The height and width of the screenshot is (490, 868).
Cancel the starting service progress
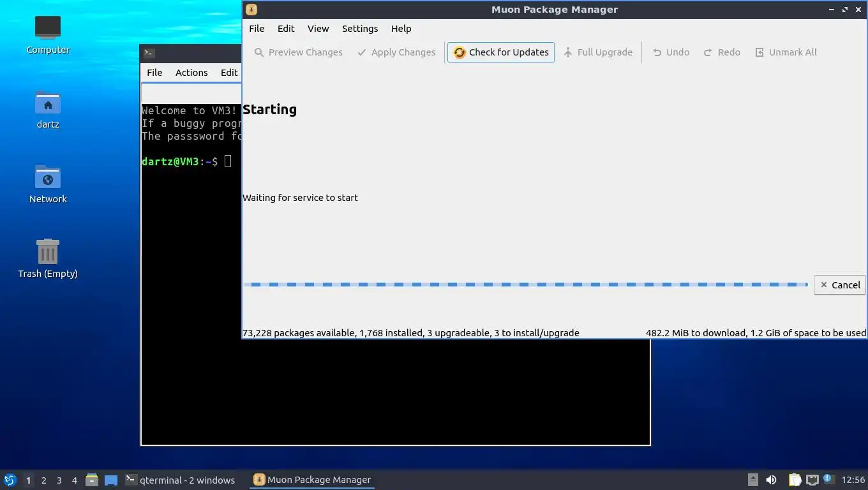pos(840,285)
